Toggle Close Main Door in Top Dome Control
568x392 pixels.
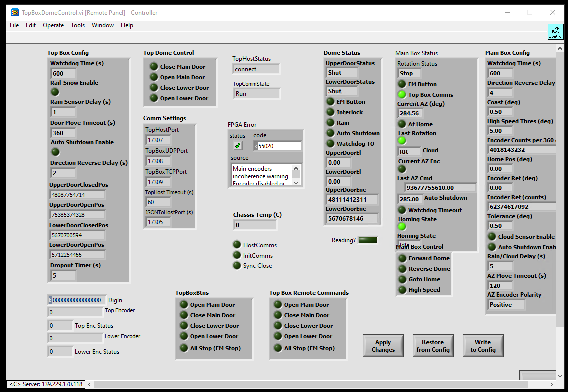pos(154,66)
